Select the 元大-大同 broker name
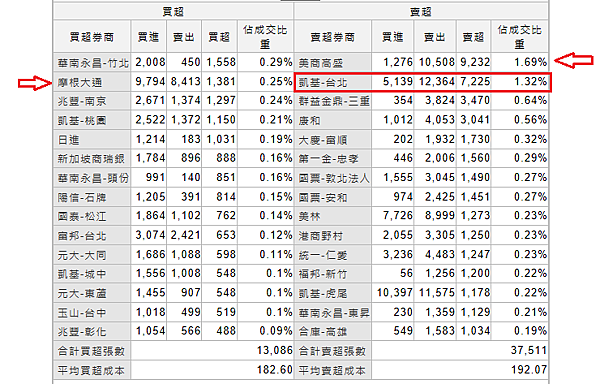 coord(82,255)
